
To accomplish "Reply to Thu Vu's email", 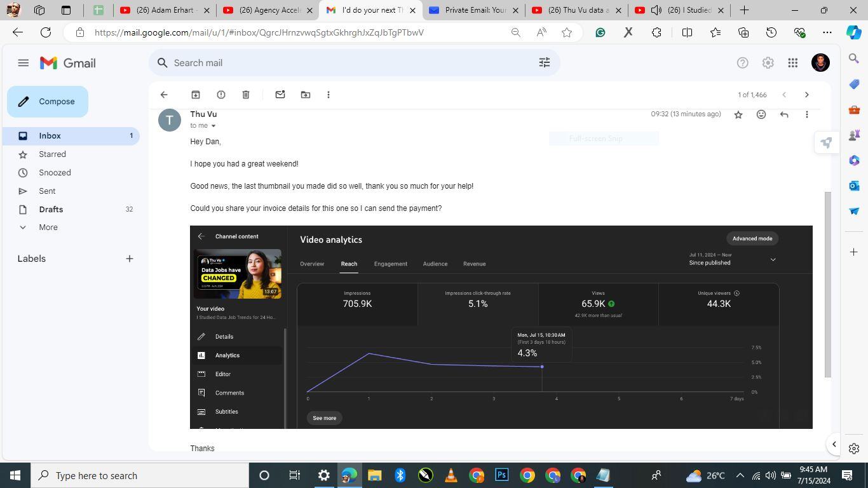I will [784, 114].
